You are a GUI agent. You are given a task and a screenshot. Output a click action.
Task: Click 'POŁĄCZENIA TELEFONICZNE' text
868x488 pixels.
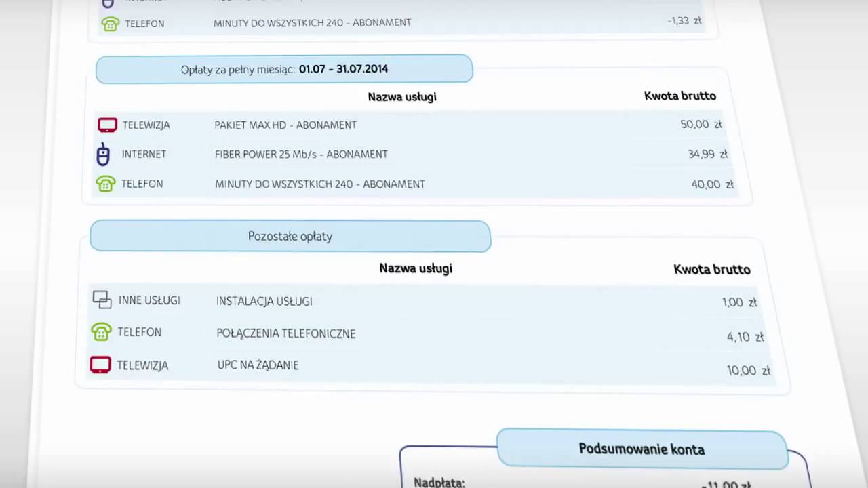[286, 333]
